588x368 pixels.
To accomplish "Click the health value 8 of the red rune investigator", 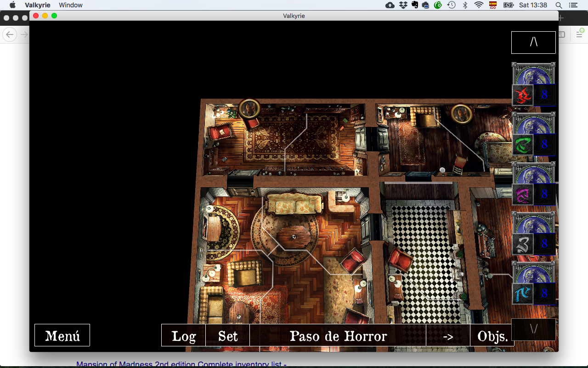I will (544, 95).
